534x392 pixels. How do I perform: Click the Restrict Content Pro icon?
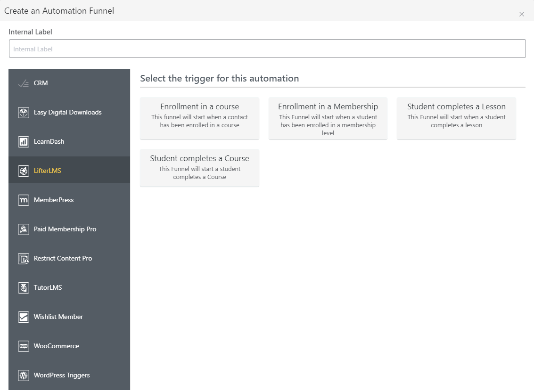pos(24,258)
